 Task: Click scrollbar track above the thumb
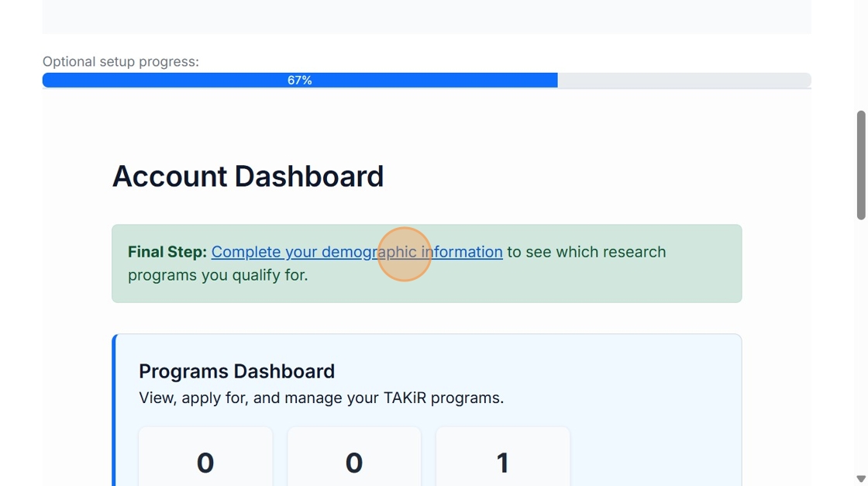coord(860,54)
